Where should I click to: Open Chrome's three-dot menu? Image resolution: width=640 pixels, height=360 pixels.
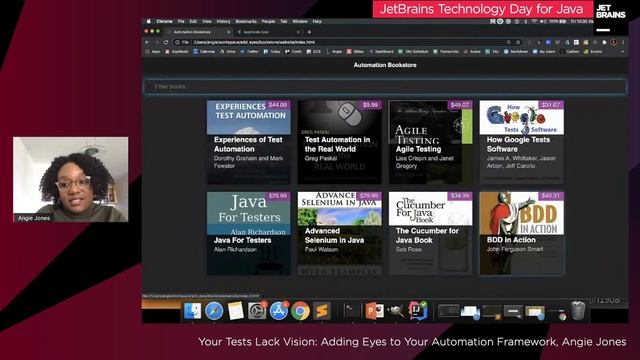click(x=623, y=42)
